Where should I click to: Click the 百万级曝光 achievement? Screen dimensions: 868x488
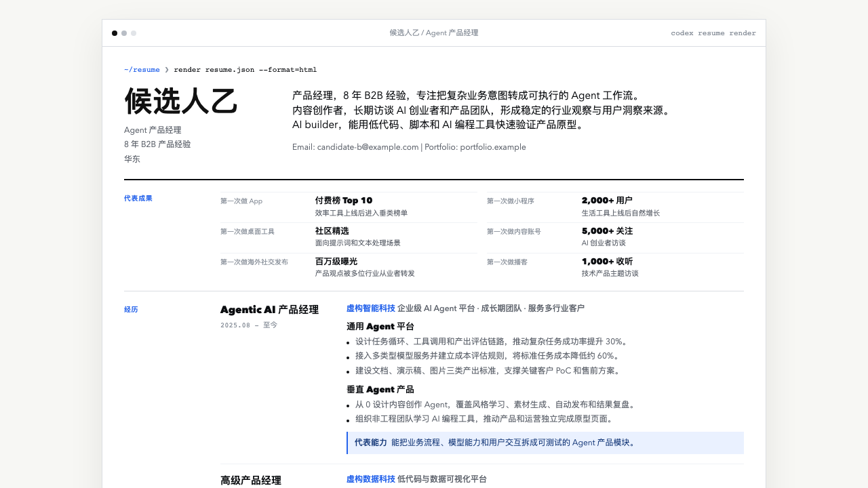(x=336, y=262)
